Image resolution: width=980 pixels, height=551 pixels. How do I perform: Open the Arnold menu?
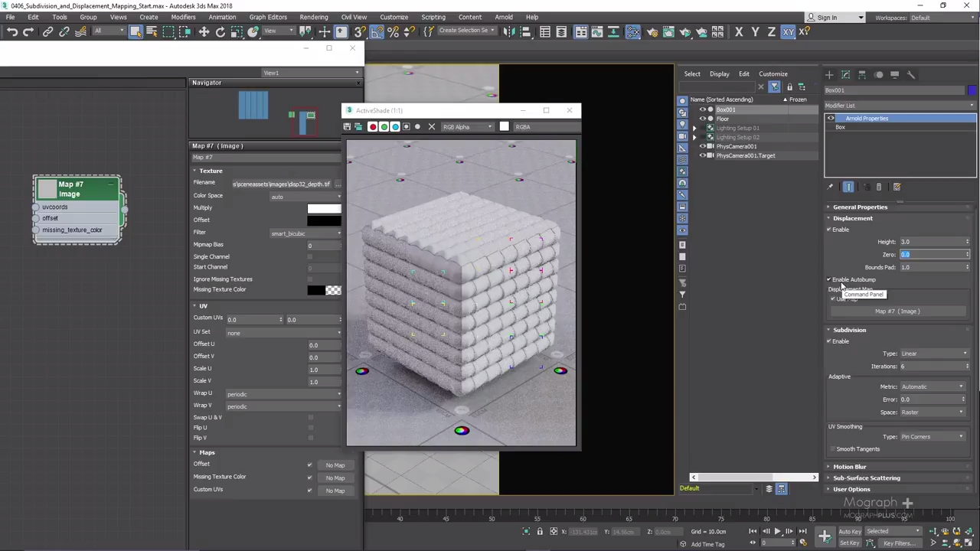[x=504, y=17]
